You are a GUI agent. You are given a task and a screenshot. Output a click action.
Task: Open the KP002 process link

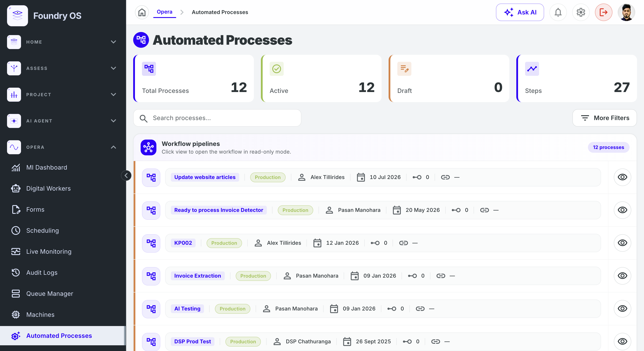click(x=183, y=243)
